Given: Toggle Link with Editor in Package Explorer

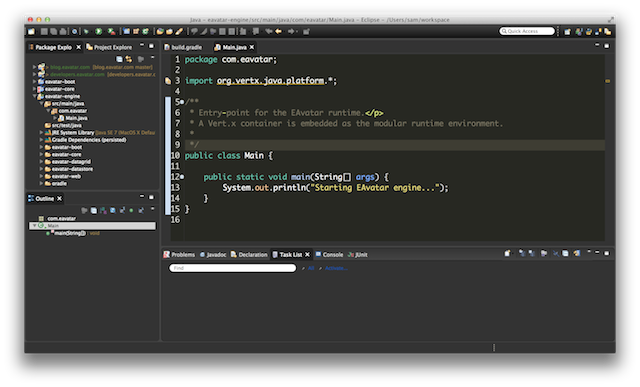Looking at the screenshot, I should tap(129, 59).
